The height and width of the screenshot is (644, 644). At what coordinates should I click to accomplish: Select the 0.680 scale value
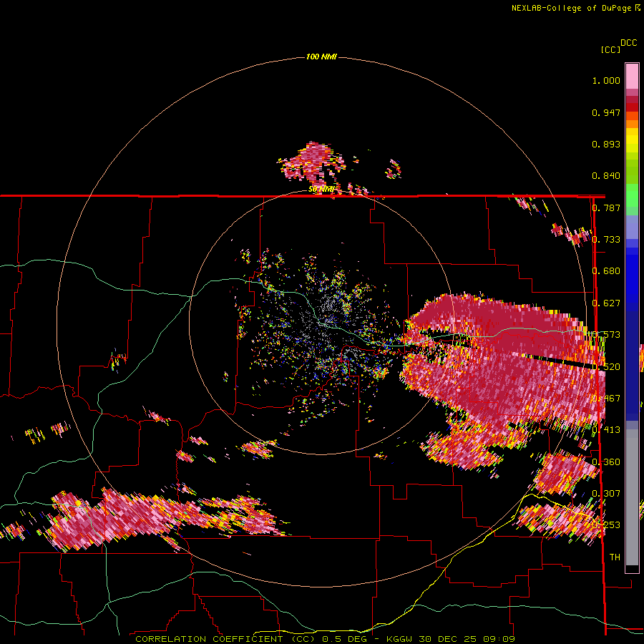[x=606, y=271]
